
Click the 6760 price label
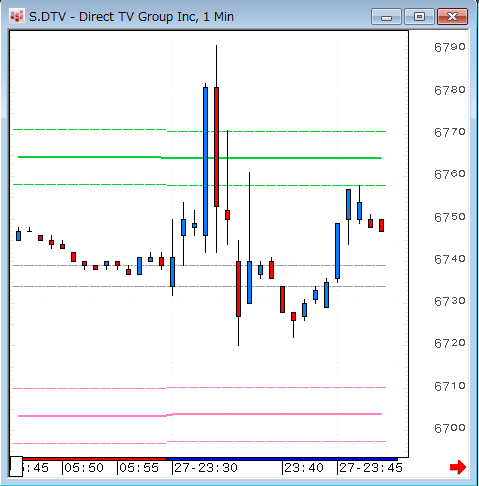click(x=450, y=174)
